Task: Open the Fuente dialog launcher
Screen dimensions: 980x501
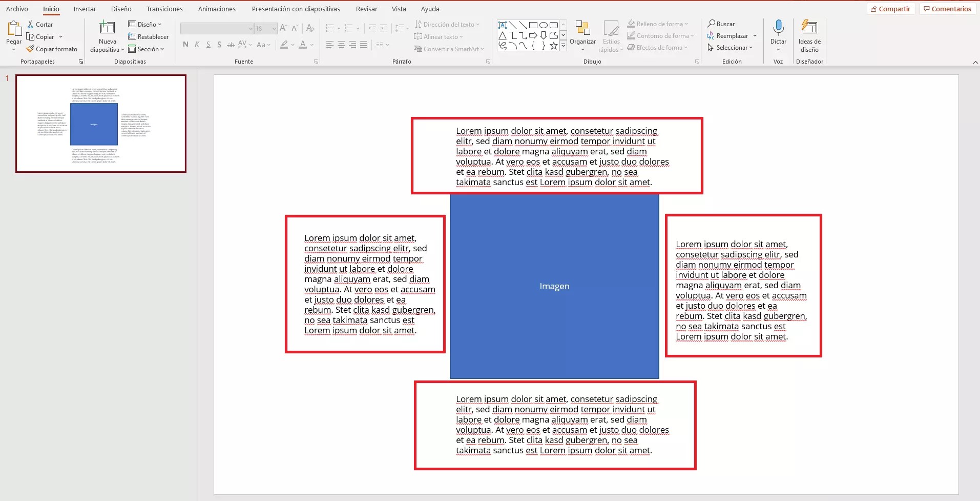Action: click(316, 62)
